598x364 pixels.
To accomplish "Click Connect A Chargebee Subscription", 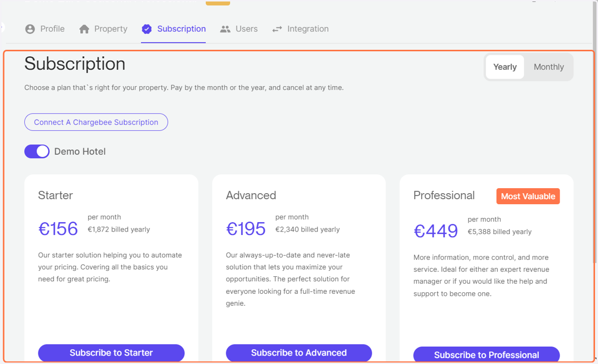I will (x=96, y=122).
